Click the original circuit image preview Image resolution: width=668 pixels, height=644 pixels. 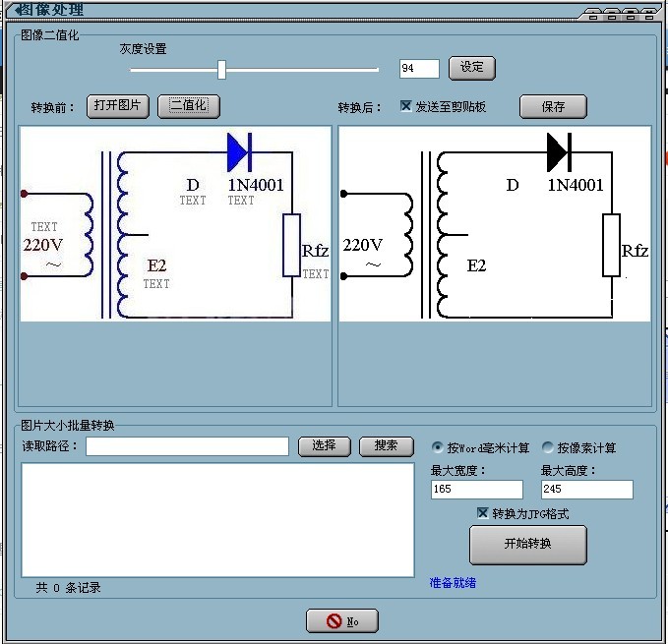(175, 223)
